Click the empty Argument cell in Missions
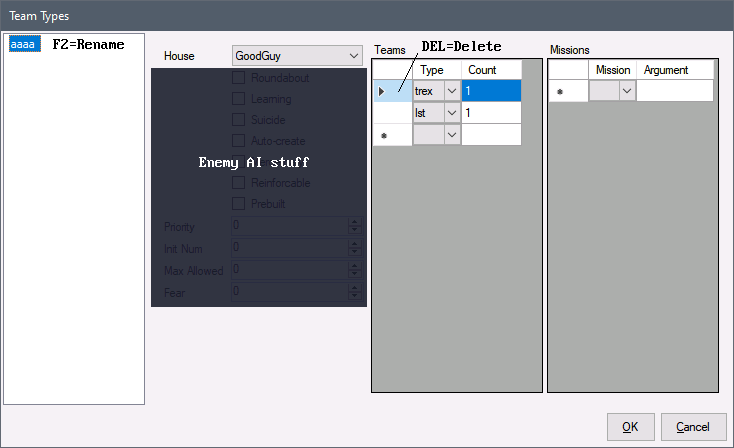 tap(675, 91)
